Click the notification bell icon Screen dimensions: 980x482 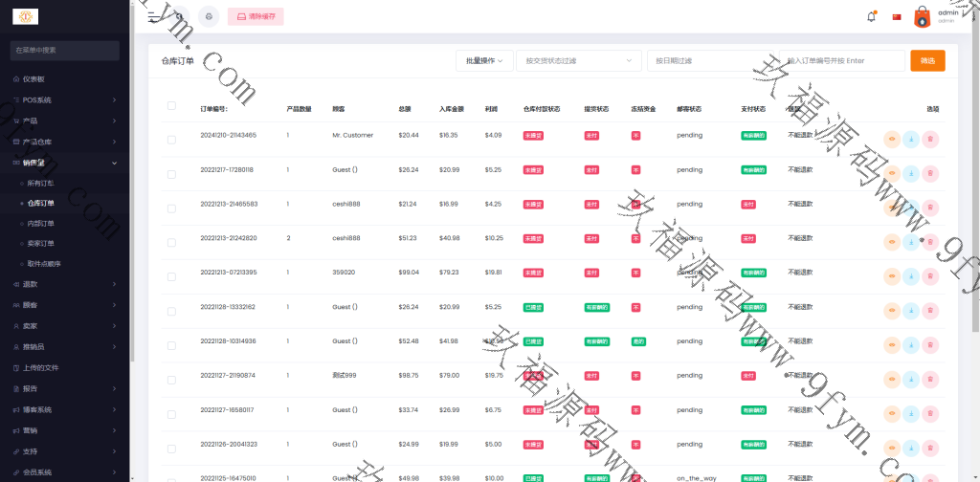871,16
